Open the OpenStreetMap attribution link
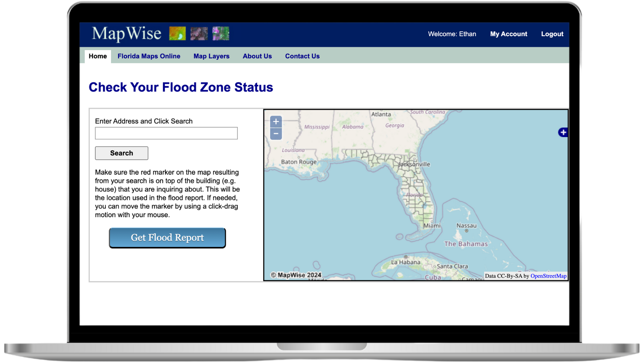 click(x=548, y=276)
